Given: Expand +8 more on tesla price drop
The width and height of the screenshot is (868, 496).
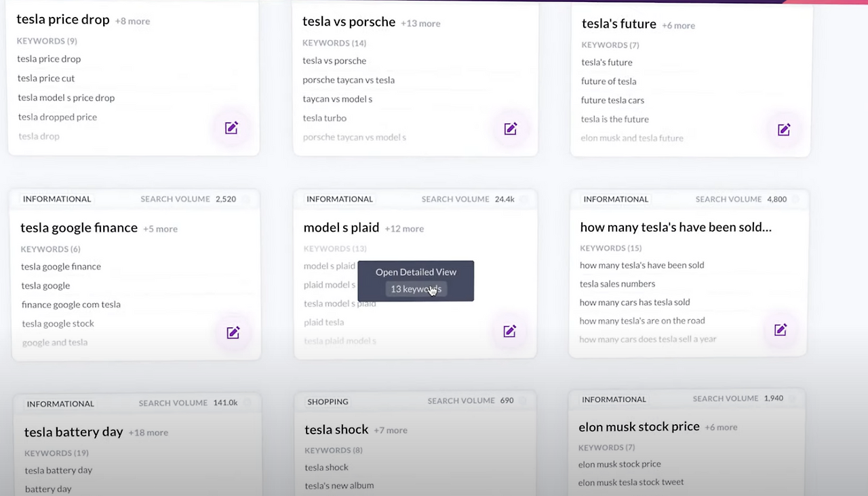Looking at the screenshot, I should 132,21.
